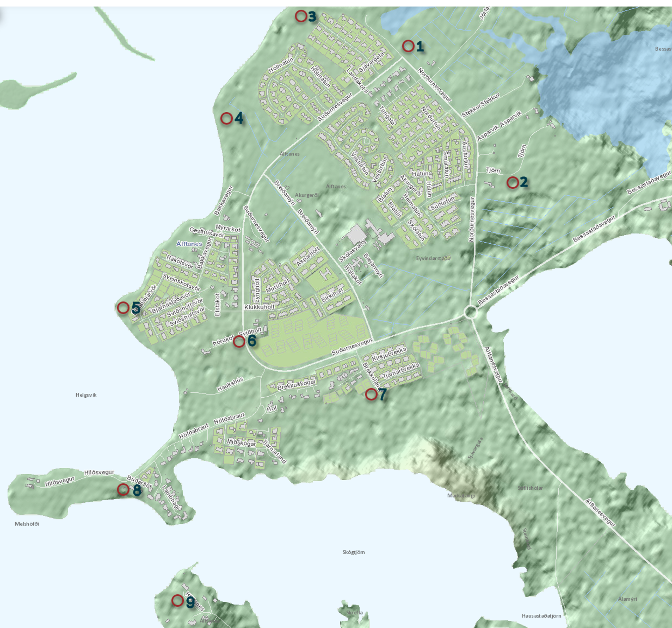This screenshot has width=672, height=628.
Task: Click the Melshöfði label
Action: coord(27,524)
